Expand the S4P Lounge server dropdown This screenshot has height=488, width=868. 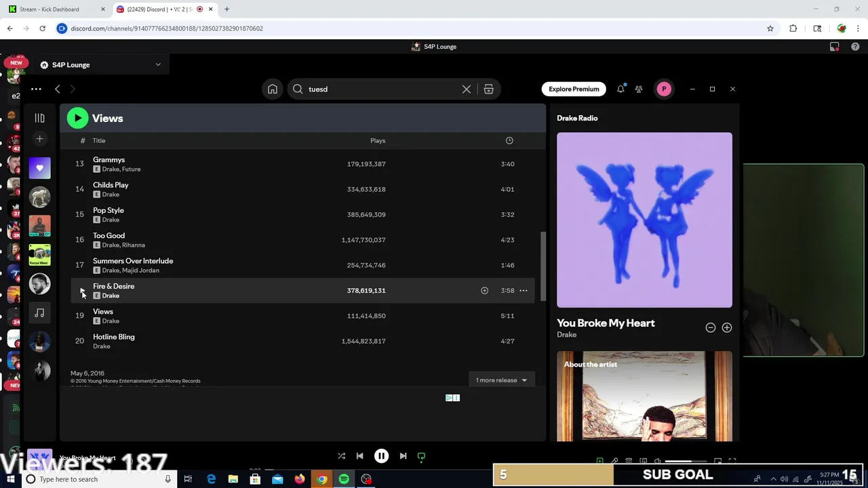click(158, 64)
